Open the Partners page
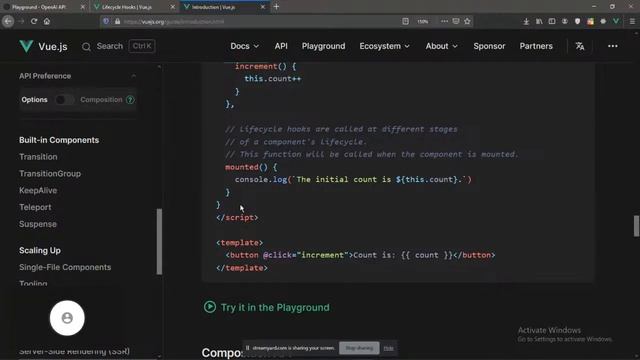 [x=536, y=46]
